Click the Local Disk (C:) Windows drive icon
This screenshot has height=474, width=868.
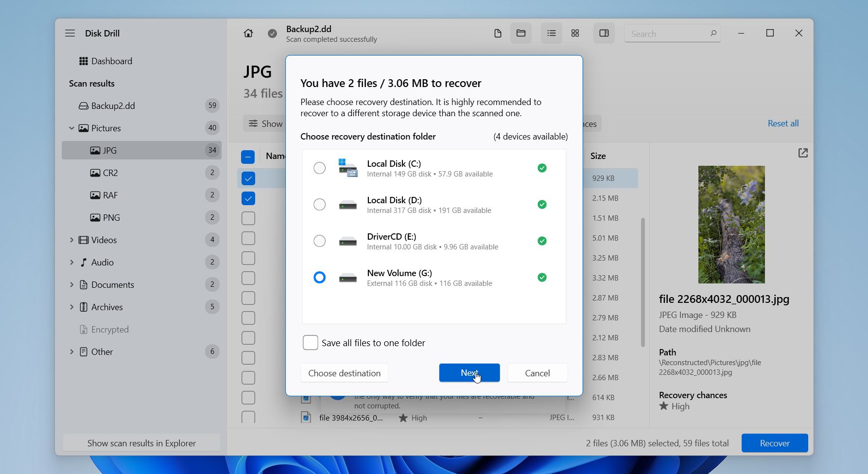(348, 168)
